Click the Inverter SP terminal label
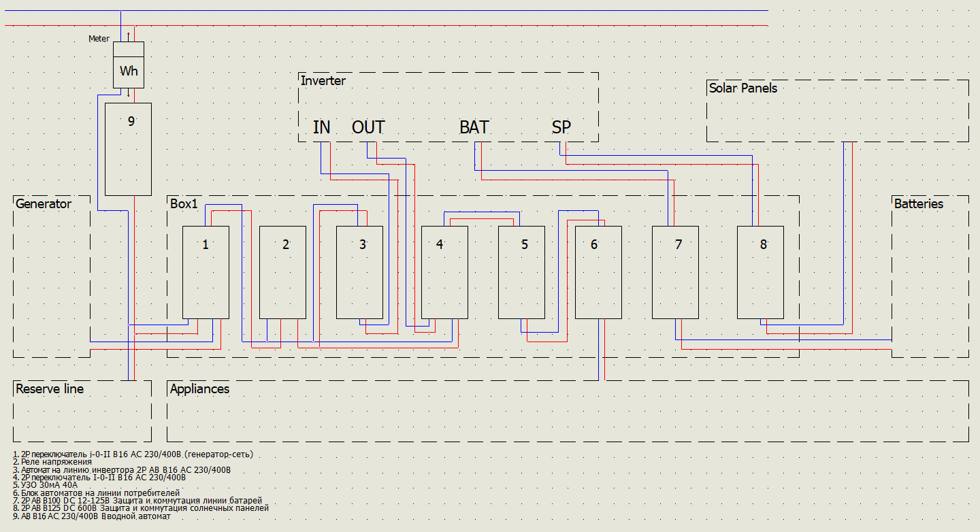 coord(561,127)
